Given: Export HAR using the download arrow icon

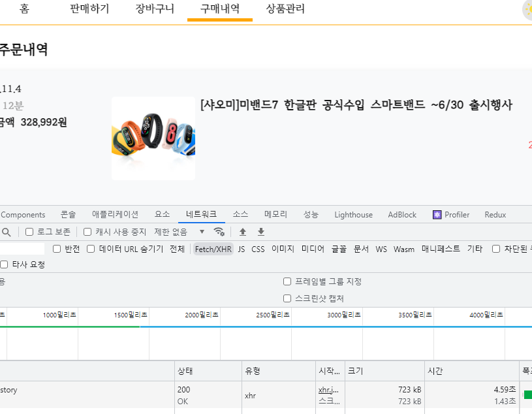Looking at the screenshot, I should [260, 232].
